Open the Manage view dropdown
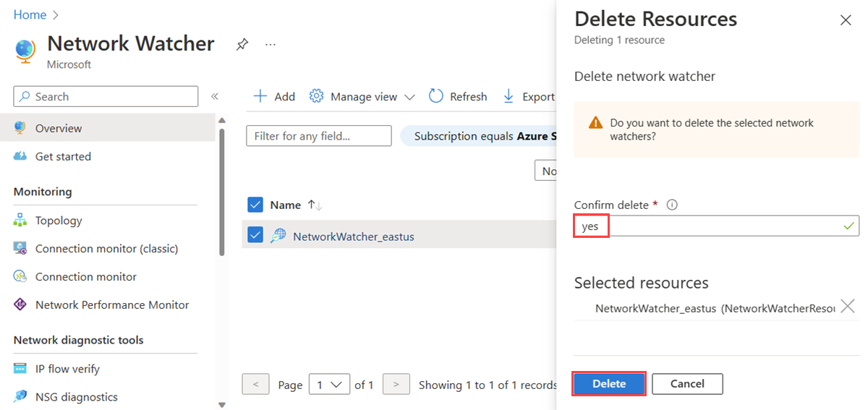The image size is (868, 410). pos(362,96)
